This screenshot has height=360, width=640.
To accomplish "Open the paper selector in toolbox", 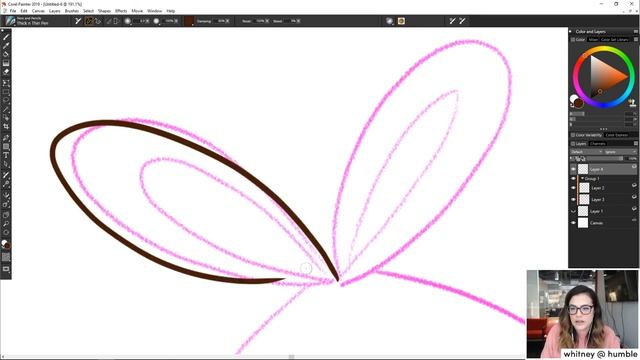I will (6, 257).
